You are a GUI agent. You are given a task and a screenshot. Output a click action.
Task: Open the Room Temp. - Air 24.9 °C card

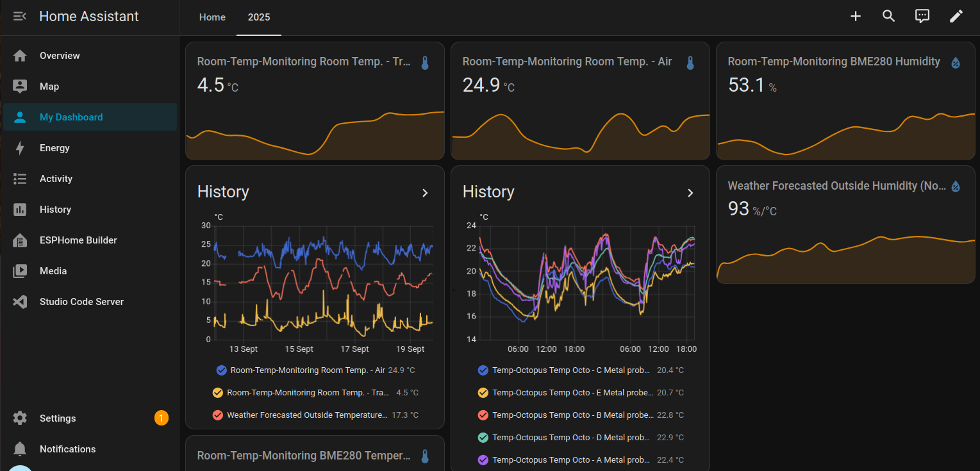pos(580,101)
